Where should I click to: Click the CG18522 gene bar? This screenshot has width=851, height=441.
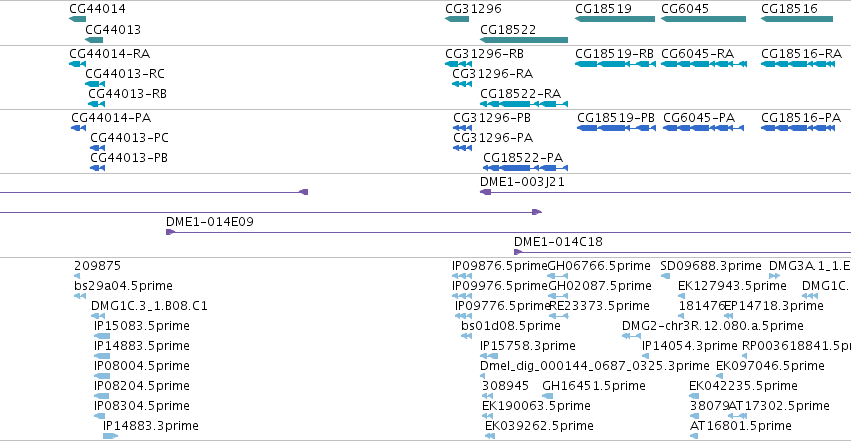[x=524, y=40]
